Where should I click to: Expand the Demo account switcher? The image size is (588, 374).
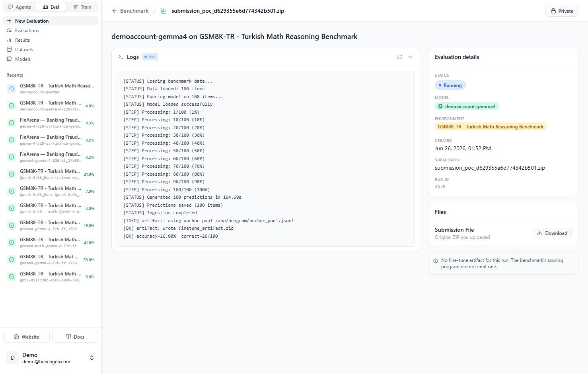coord(92,358)
